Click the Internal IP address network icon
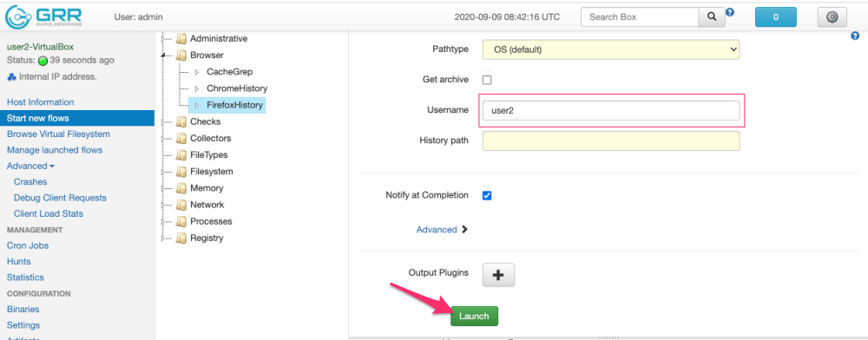The image size is (868, 340). point(11,77)
